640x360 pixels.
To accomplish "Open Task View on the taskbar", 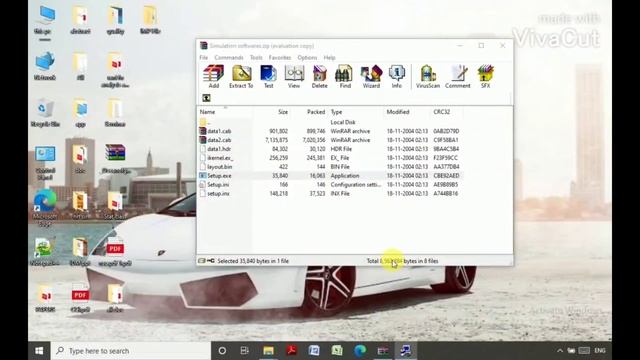I will click(x=244, y=351).
